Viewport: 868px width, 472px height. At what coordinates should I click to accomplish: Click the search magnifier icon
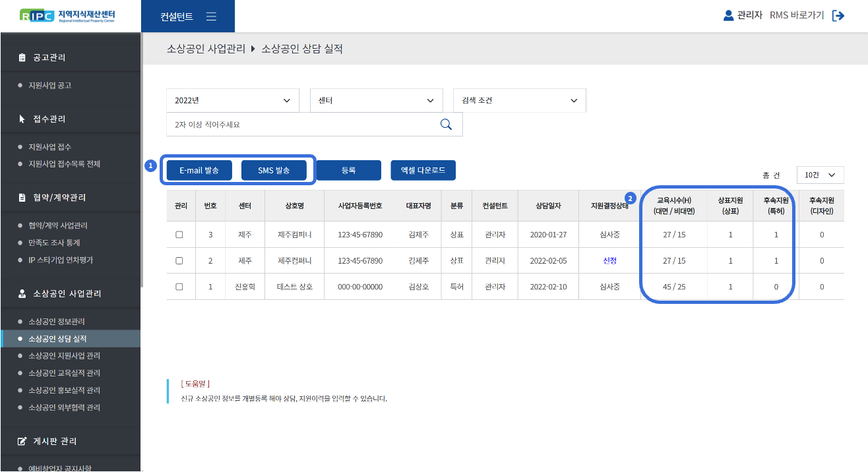pos(446,124)
